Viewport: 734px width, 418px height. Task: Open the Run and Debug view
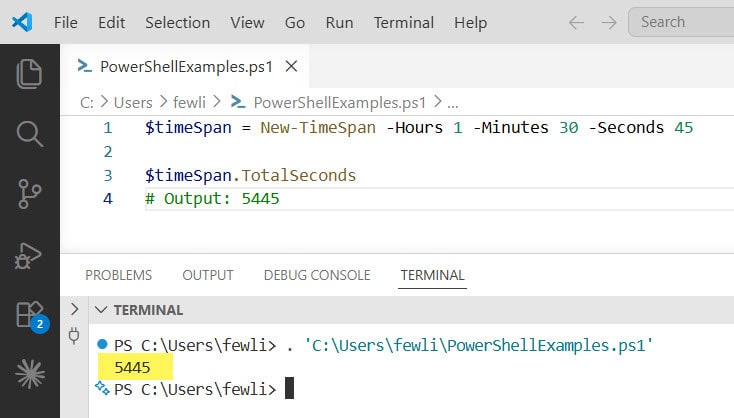28,256
